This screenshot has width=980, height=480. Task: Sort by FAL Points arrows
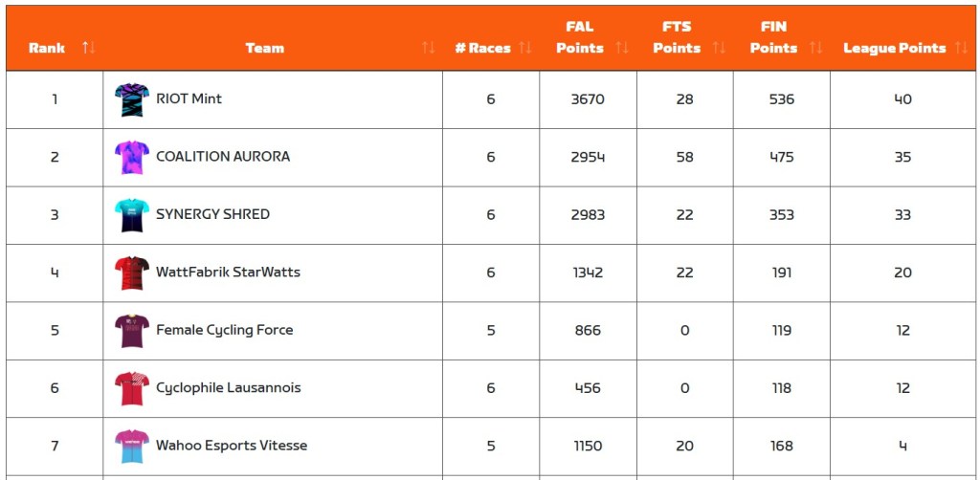coord(621,48)
